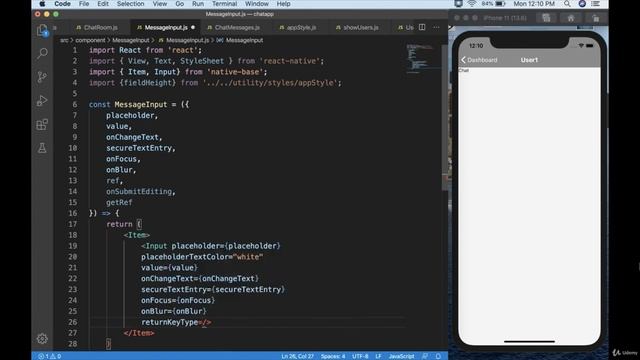Open the Apple menu
This screenshot has width=640, height=360.
coord(42,4)
